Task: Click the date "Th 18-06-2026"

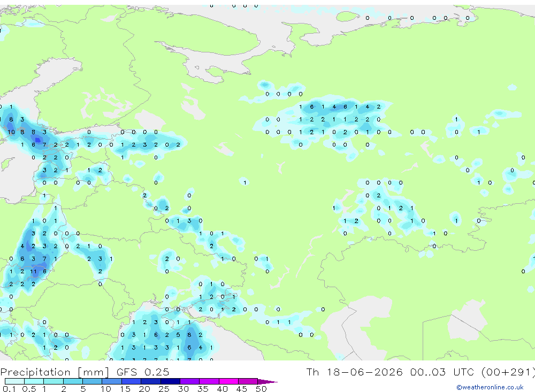Action: tap(354, 372)
